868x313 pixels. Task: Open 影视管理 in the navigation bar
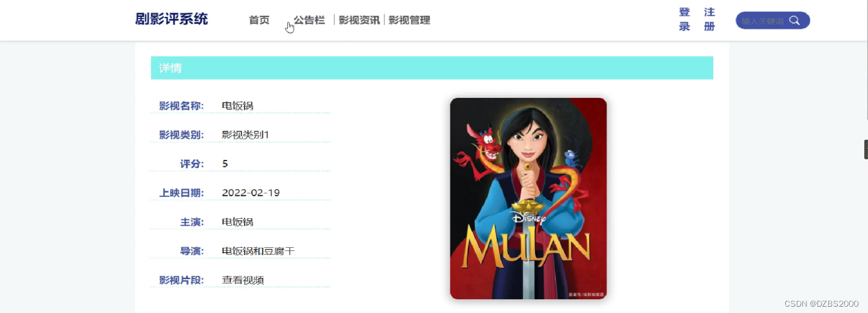click(409, 20)
